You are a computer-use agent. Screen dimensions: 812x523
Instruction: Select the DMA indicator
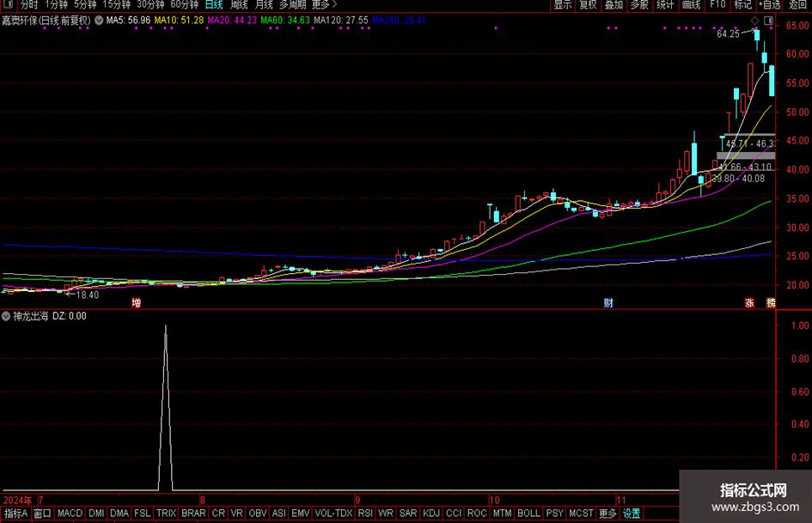click(x=119, y=514)
